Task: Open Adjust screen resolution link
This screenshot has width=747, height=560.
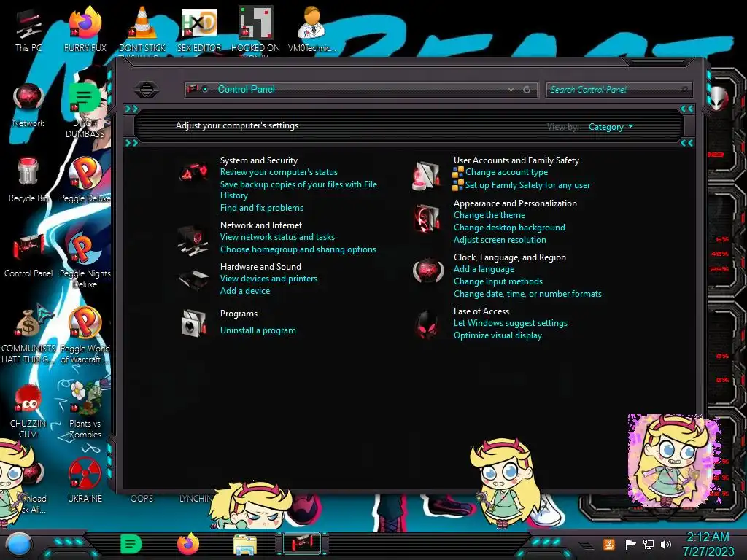Action: click(500, 239)
